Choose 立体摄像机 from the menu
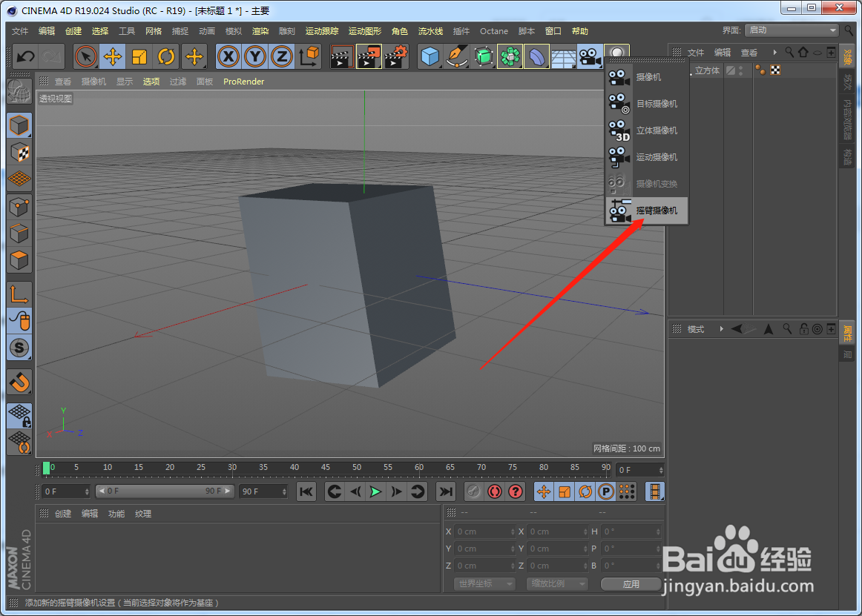The width and height of the screenshot is (862, 616). [x=647, y=130]
